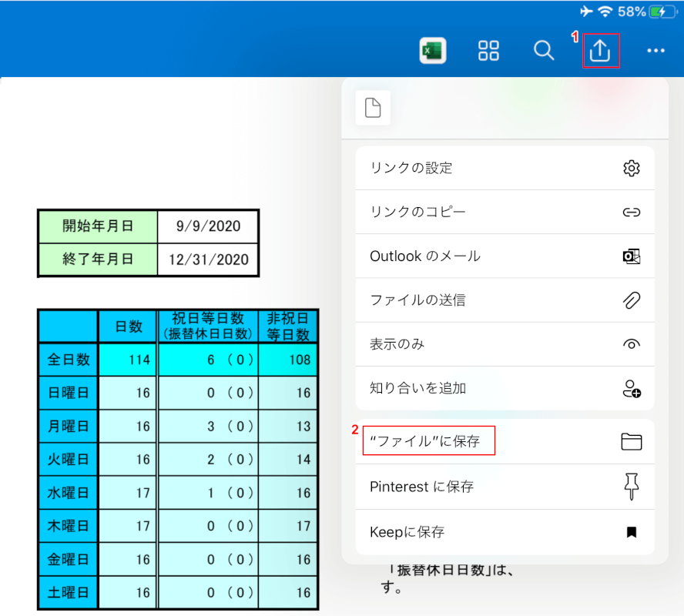
Task: Tap the share upload icon
Action: pos(600,51)
